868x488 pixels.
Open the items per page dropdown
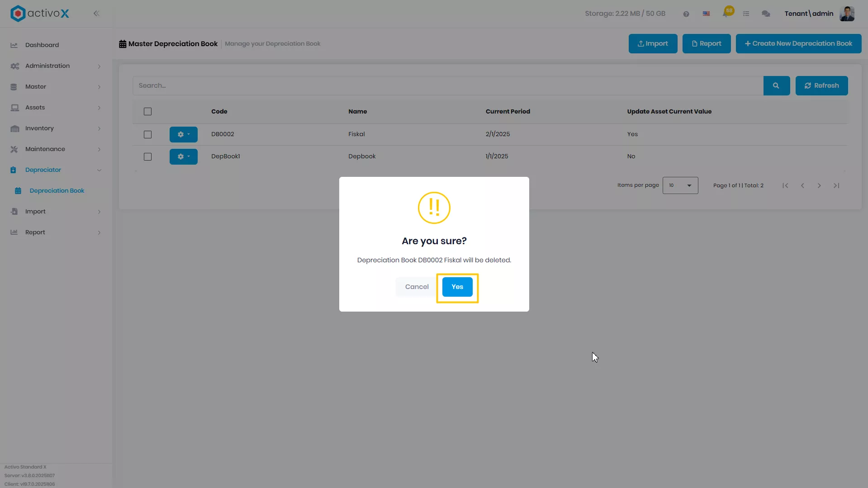(680, 185)
